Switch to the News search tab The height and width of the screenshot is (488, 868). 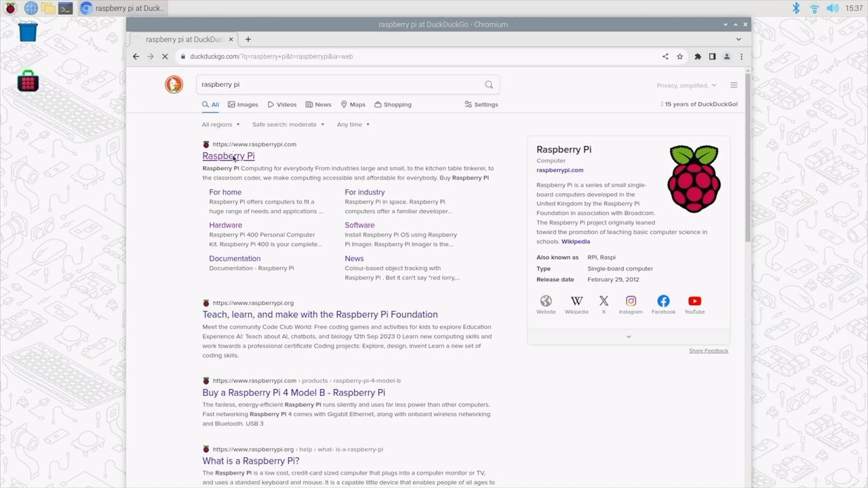[318, 104]
